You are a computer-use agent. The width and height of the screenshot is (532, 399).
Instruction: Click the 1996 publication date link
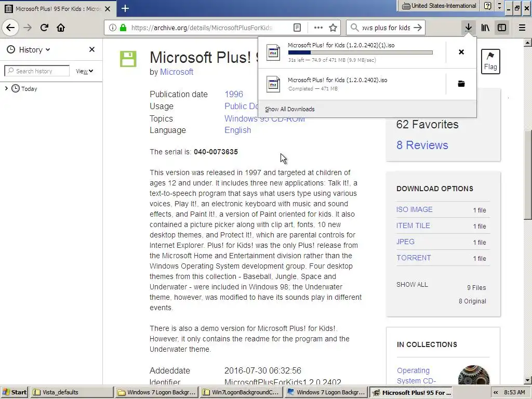point(234,95)
